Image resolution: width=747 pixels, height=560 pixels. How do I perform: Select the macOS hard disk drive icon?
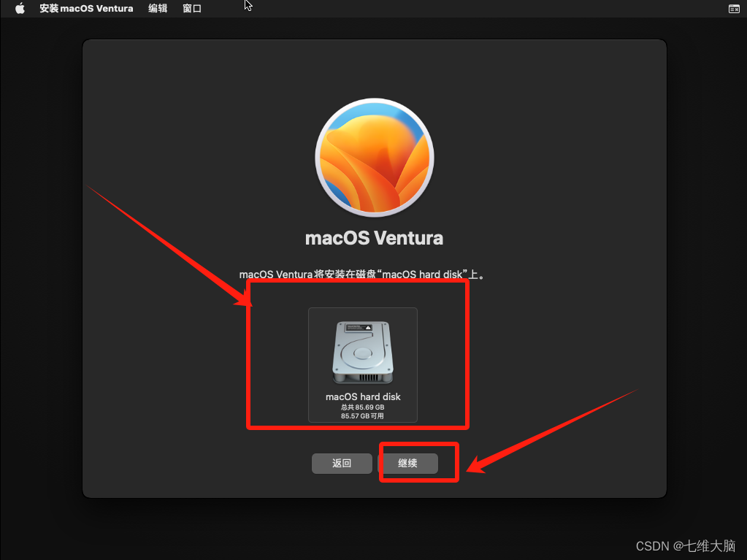point(363,353)
